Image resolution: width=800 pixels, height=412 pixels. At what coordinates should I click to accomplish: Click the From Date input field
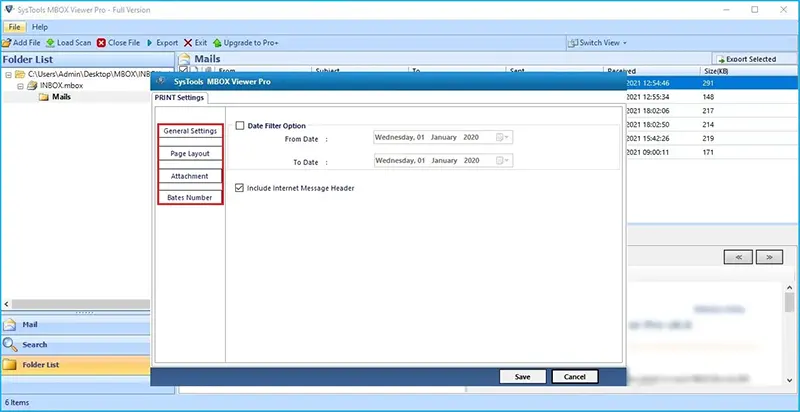coord(443,138)
